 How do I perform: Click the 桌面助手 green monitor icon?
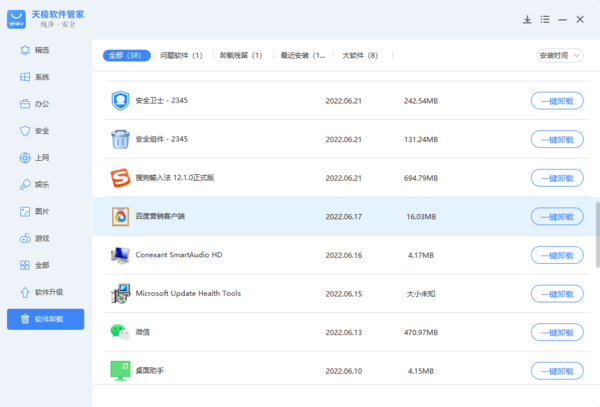[x=119, y=370]
